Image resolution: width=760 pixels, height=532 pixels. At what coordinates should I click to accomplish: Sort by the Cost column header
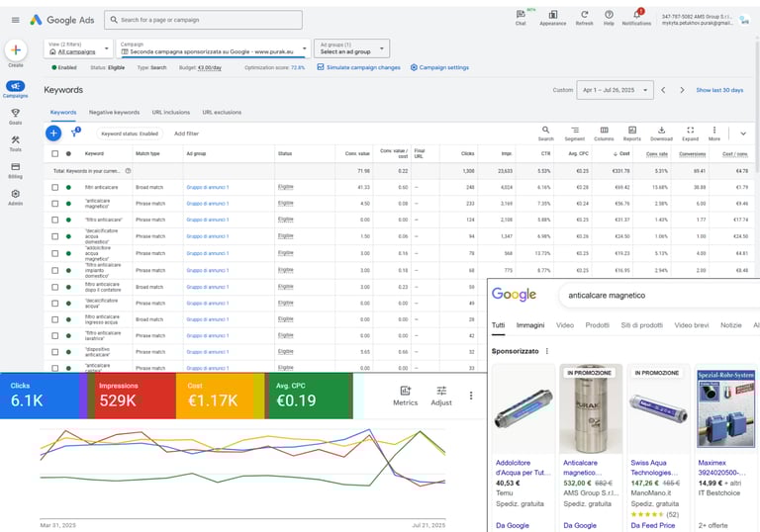621,153
